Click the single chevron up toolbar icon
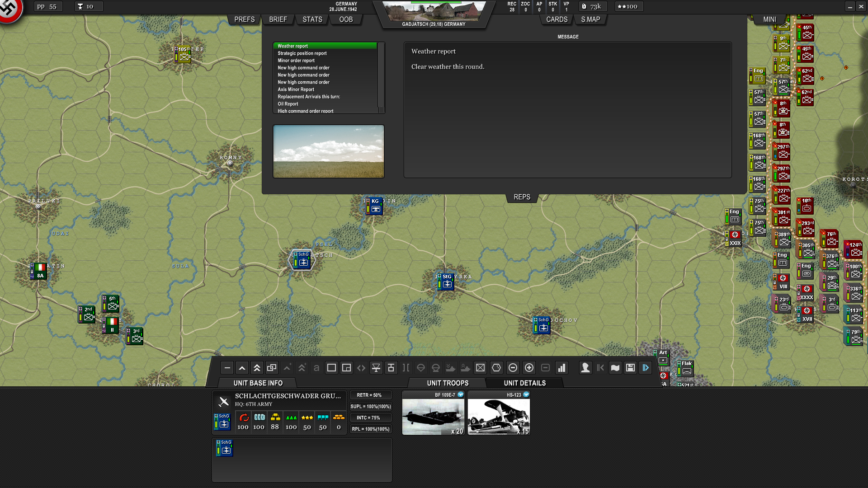The height and width of the screenshot is (488, 868). click(x=242, y=368)
